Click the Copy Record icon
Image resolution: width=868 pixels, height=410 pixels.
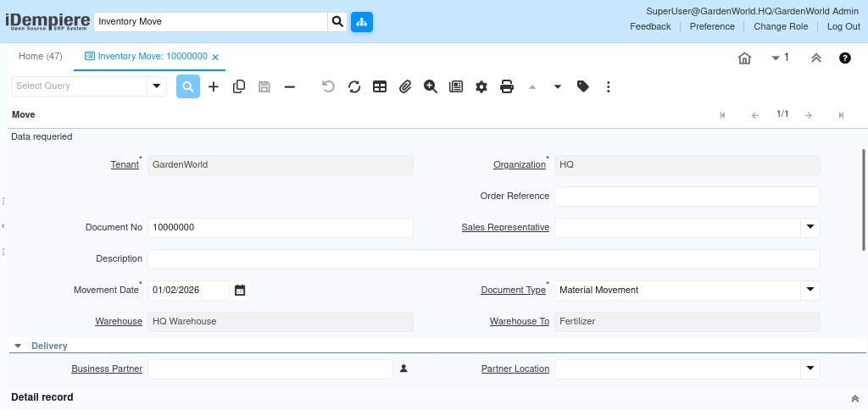tap(239, 86)
